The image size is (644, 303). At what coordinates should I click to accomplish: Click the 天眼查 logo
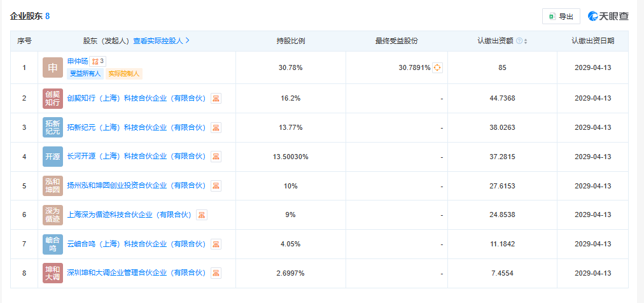tap(608, 17)
